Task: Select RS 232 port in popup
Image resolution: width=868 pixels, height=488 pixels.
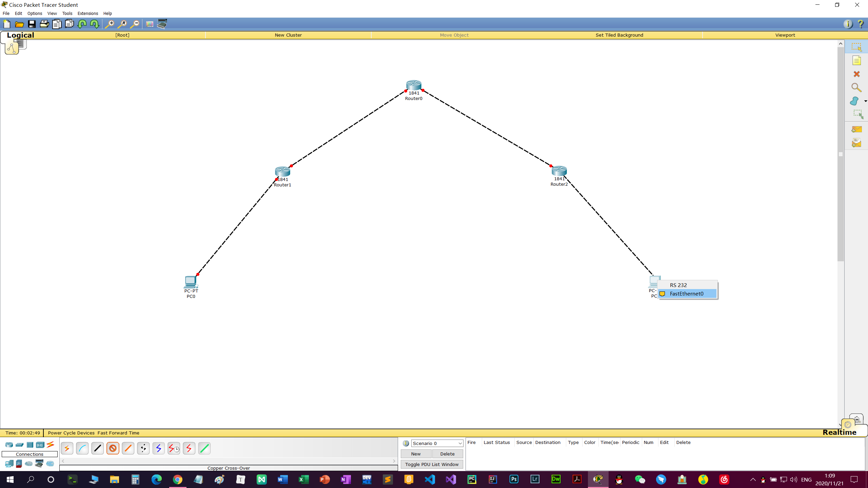Action: coord(687,285)
